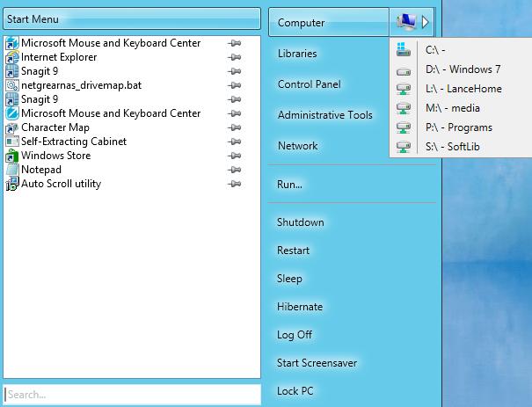Open Control Panel from the right pane
Viewport: 532px width, 407px height.
pos(309,84)
